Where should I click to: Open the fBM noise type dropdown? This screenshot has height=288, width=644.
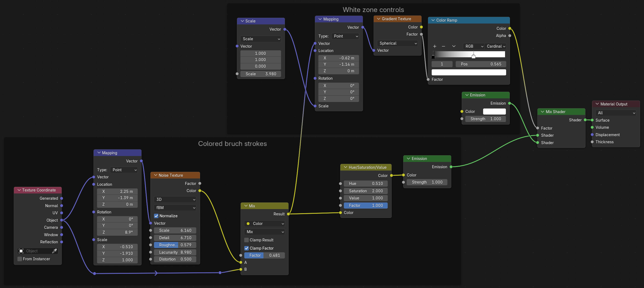(x=175, y=208)
